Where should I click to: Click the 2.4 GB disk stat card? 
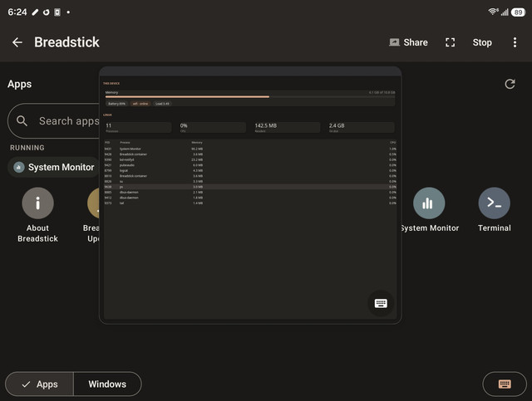click(x=361, y=128)
